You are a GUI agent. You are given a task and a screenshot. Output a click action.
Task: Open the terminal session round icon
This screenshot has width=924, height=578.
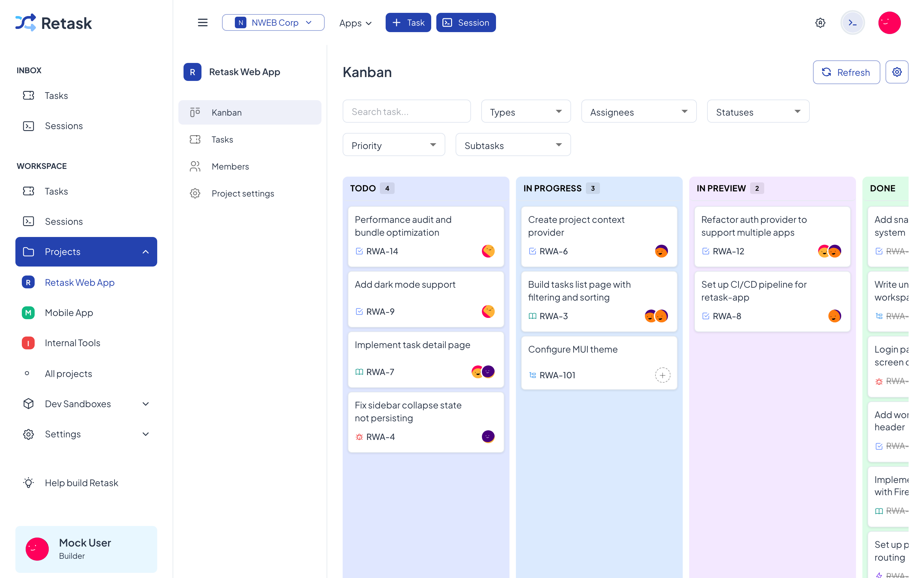(x=852, y=23)
